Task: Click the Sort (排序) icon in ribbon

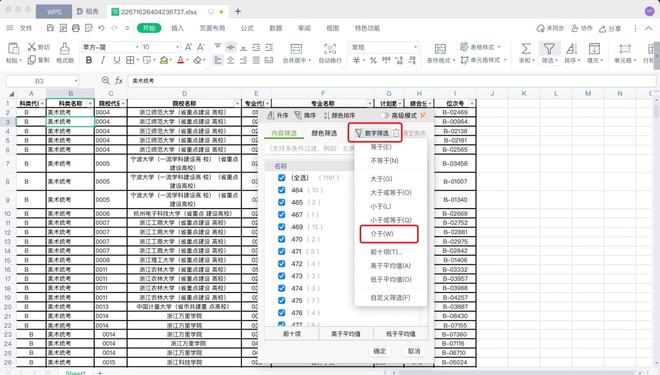Action: (571, 48)
